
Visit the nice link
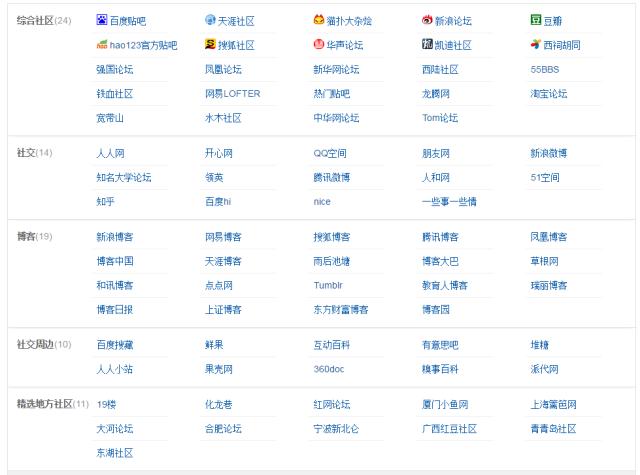322,202
